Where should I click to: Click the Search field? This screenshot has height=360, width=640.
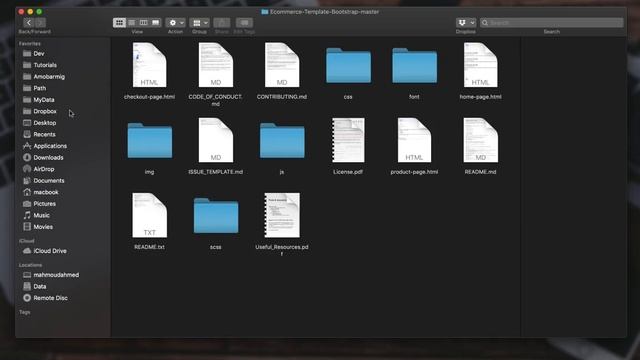click(551, 23)
